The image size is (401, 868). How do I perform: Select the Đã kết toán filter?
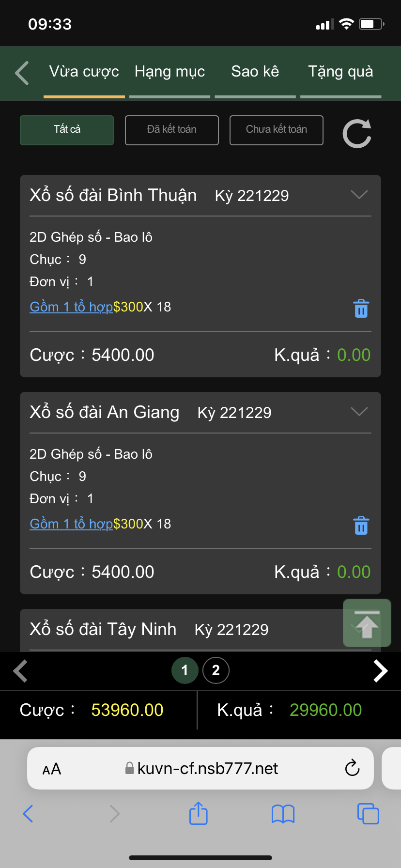172,130
